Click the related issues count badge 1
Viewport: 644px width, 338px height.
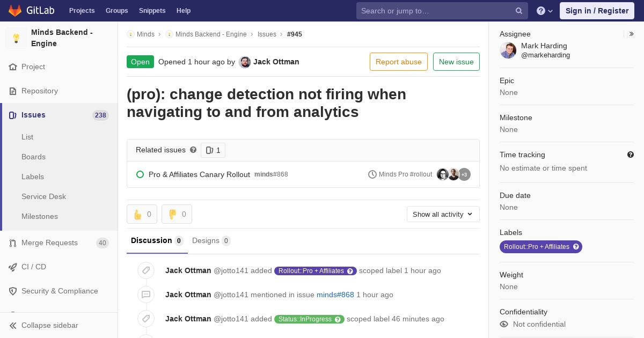pos(213,150)
